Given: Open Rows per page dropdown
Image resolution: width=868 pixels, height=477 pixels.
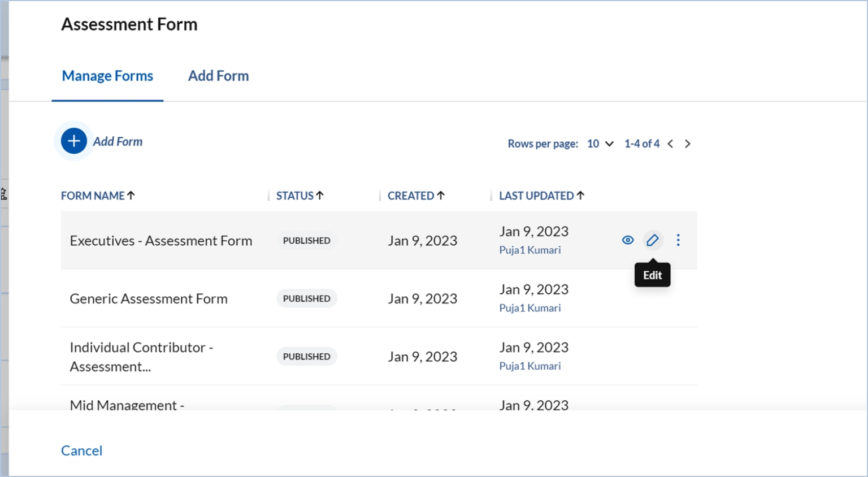Looking at the screenshot, I should coord(601,144).
